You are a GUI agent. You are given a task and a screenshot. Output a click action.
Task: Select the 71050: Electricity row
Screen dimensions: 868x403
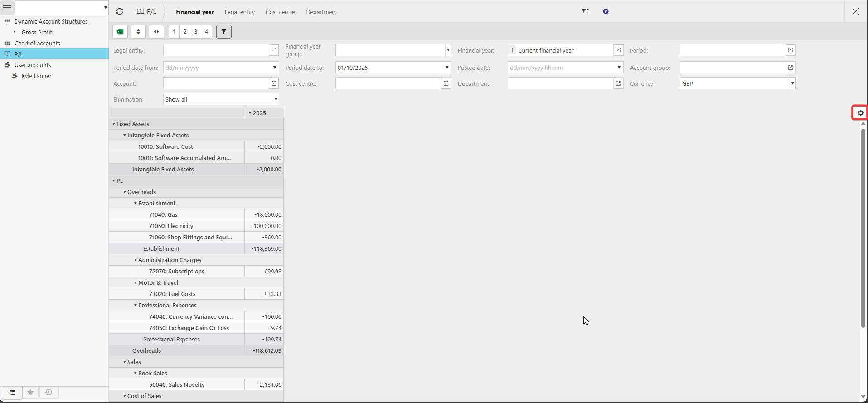(x=196, y=226)
